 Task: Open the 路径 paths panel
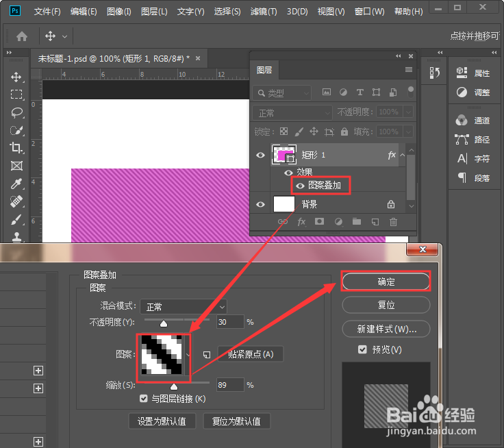473,140
